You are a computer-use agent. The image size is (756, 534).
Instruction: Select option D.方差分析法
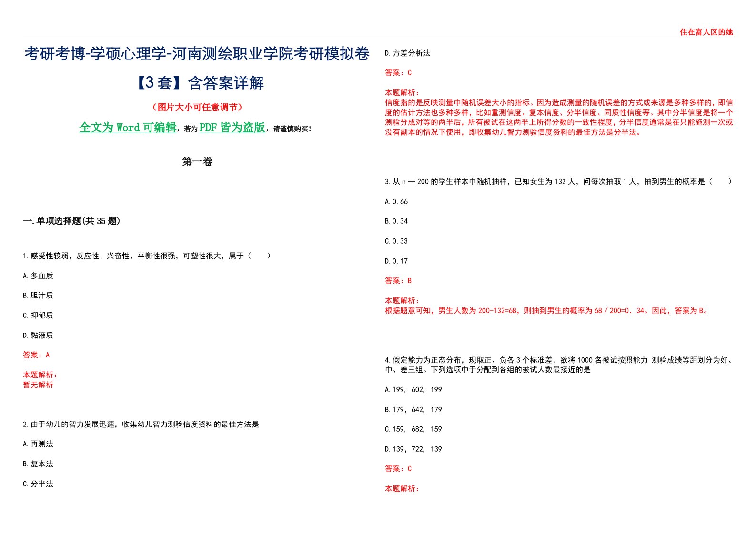pyautogui.click(x=408, y=53)
